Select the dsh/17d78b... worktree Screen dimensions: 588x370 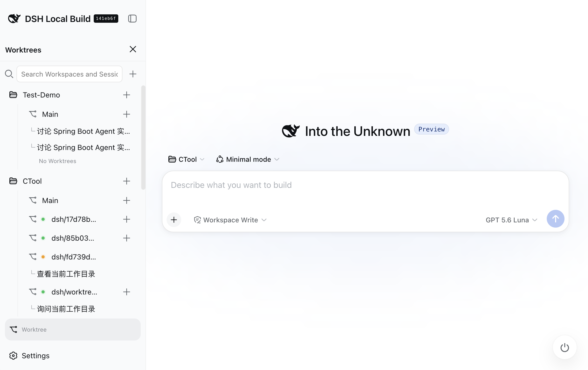point(74,219)
